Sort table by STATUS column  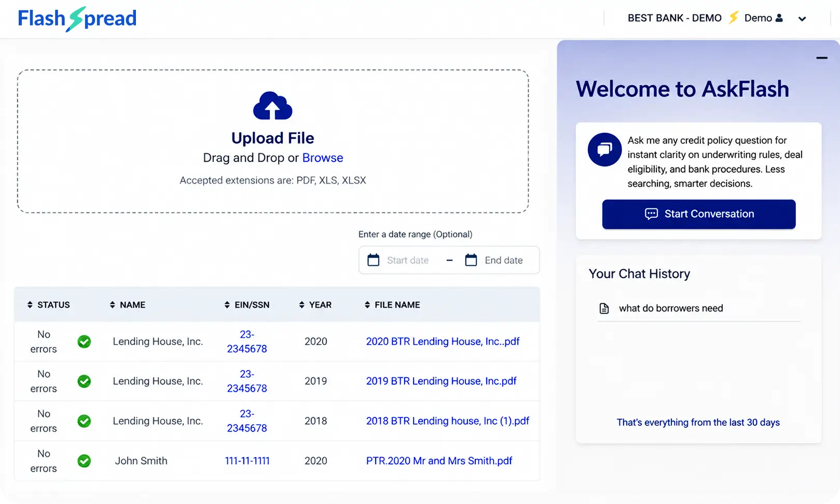coord(48,305)
